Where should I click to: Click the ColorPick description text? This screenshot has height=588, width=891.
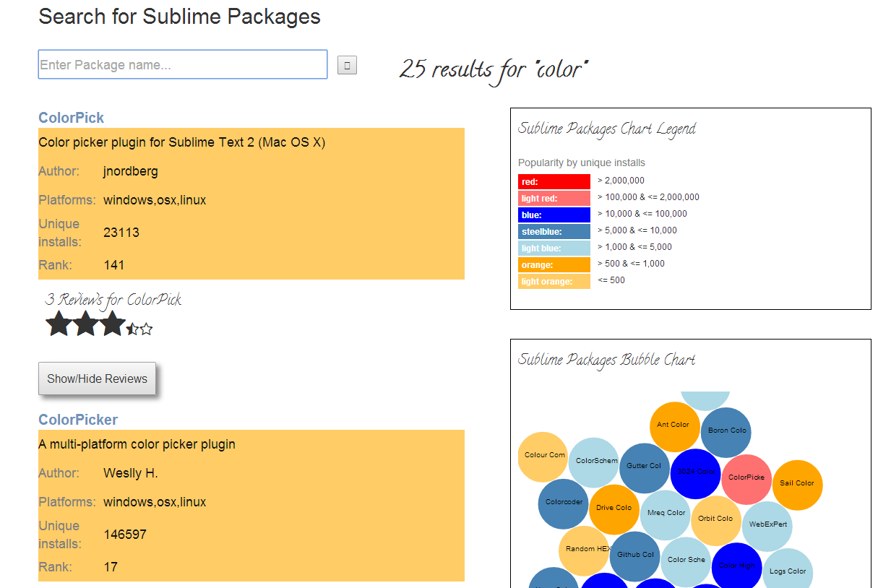pos(182,142)
